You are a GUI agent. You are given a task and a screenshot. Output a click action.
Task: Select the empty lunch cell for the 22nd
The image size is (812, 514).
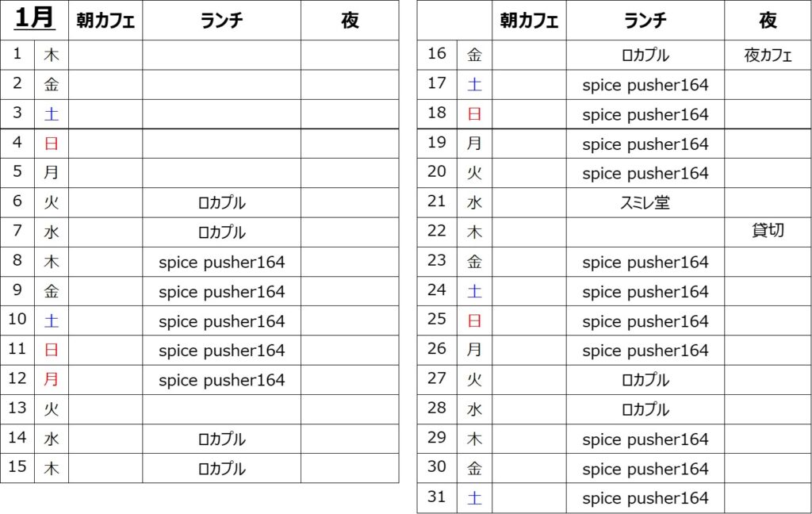point(645,232)
